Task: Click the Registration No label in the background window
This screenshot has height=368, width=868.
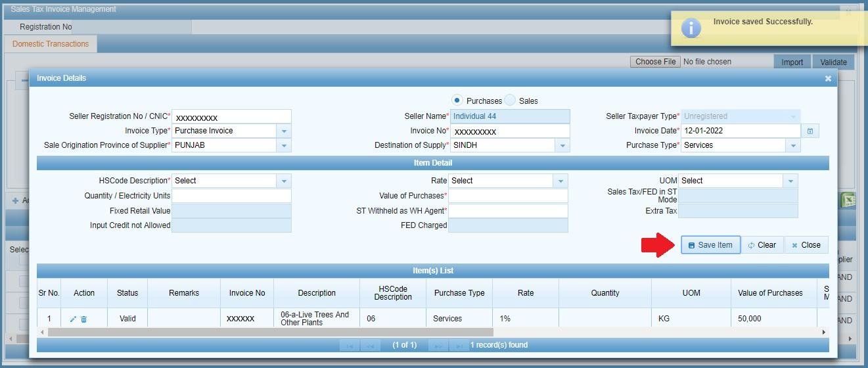Action: [46, 27]
